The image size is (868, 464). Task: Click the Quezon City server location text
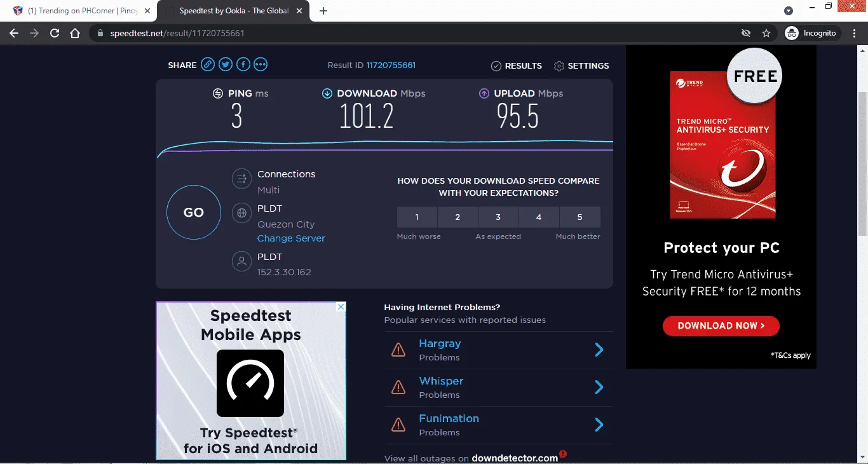(286, 224)
